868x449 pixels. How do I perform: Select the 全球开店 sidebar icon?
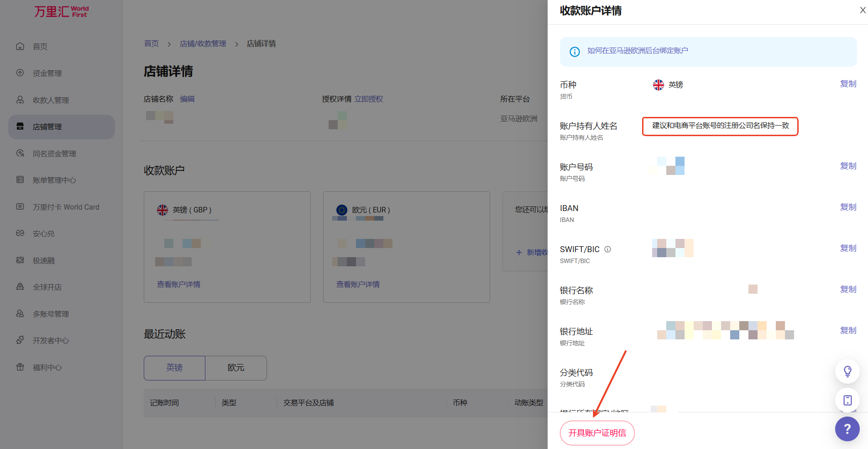click(x=20, y=286)
